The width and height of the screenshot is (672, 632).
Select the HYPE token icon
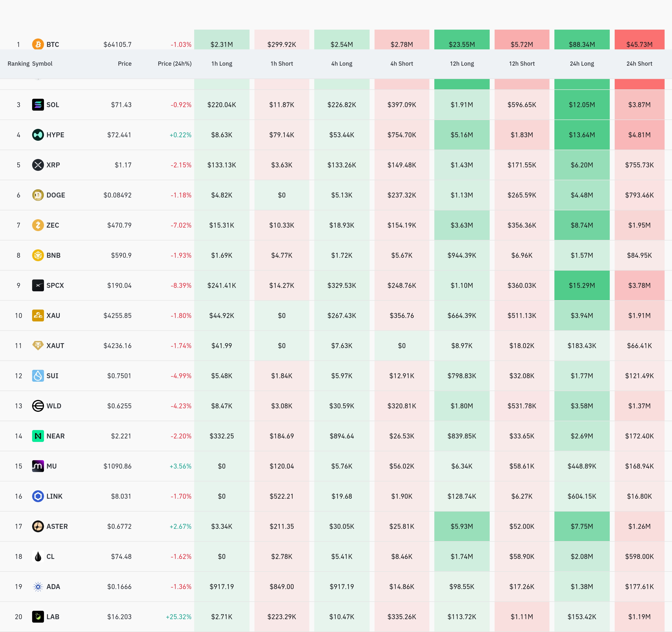tap(38, 135)
